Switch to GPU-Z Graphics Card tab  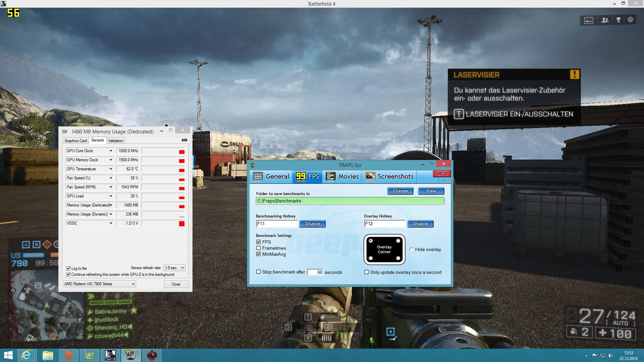[76, 141]
